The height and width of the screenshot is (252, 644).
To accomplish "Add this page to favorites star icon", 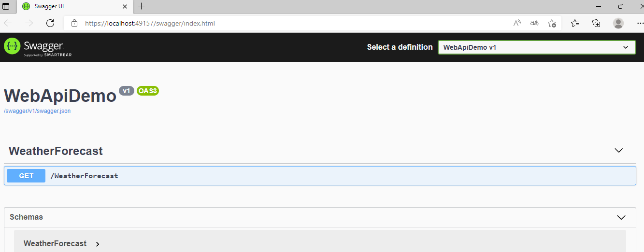I will coord(552,23).
